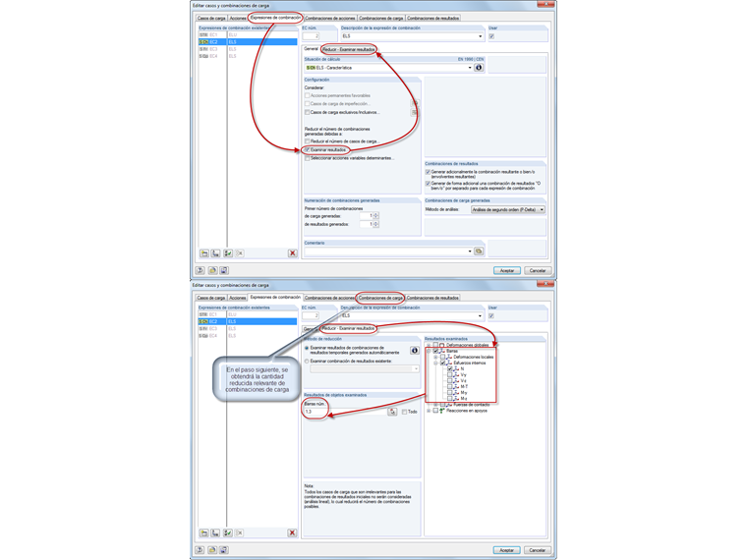This screenshot has width=747, height=560.
Task: Increase the de resultados generados number spinner
Action: point(375,222)
